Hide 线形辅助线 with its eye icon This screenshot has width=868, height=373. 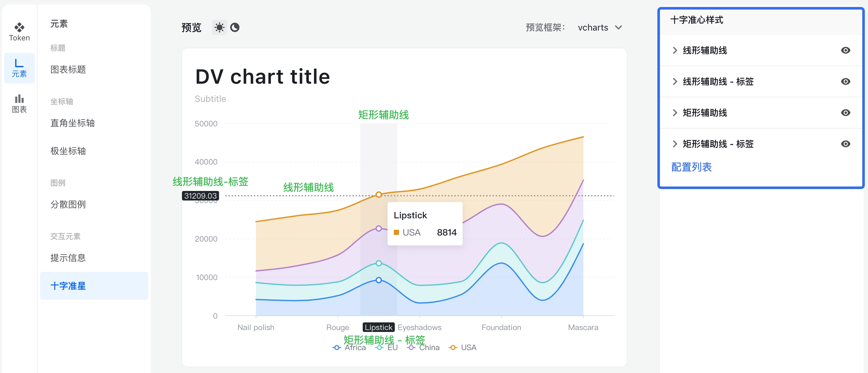tap(845, 50)
